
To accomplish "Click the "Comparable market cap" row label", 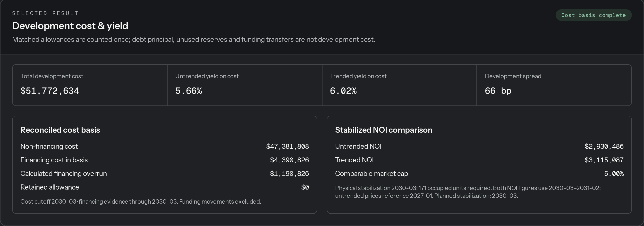I will coord(372,174).
